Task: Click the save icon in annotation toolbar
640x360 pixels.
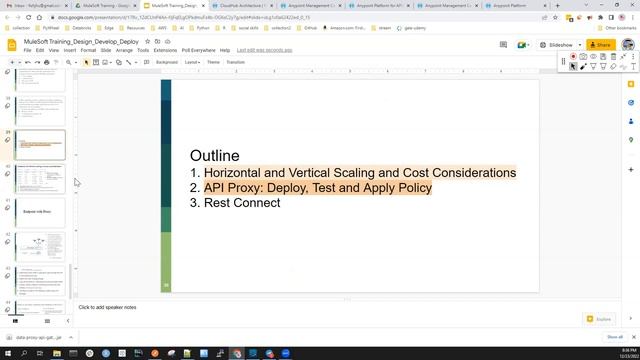Action: tap(603, 57)
